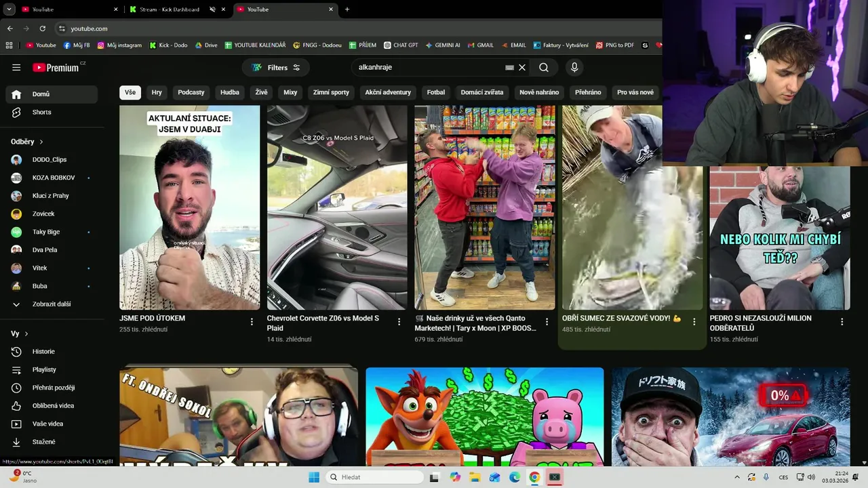Select the Akční adventury filter chip
Screen dimensions: 868x488
[388, 92]
